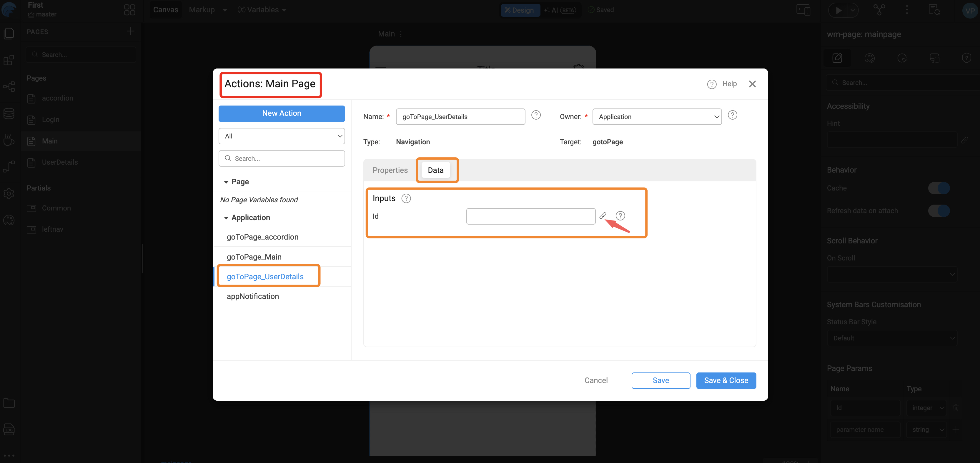Click the Id input field
980x463 pixels.
[530, 216]
